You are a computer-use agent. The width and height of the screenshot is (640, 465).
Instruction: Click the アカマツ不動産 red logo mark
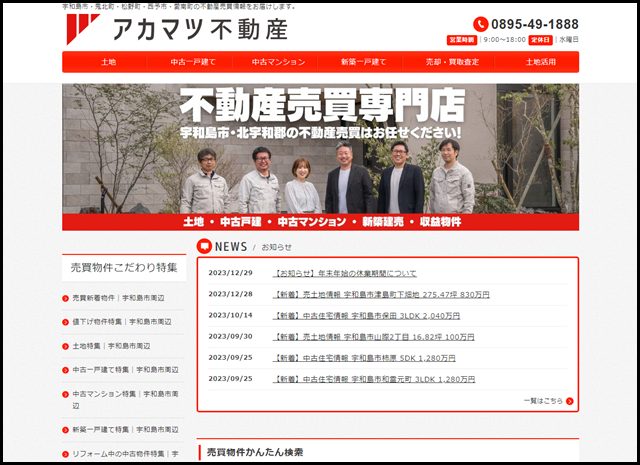83,29
